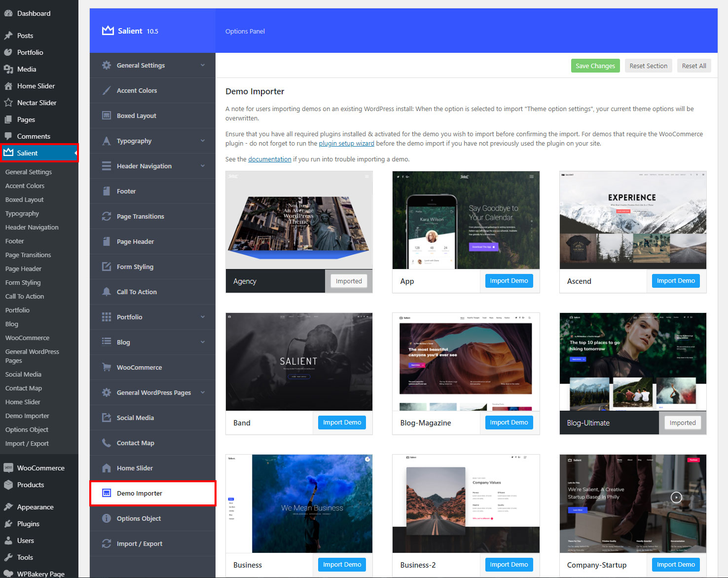
Task: Click the Reset Section button
Action: [x=648, y=66]
